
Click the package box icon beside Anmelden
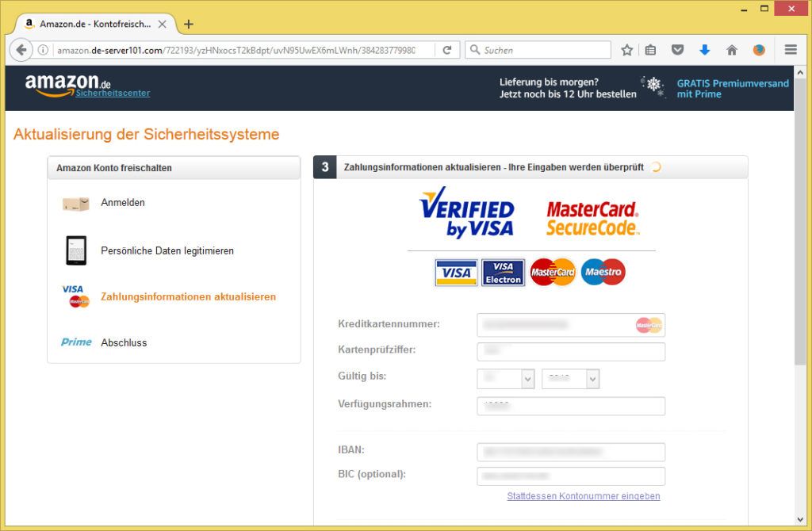(x=76, y=204)
